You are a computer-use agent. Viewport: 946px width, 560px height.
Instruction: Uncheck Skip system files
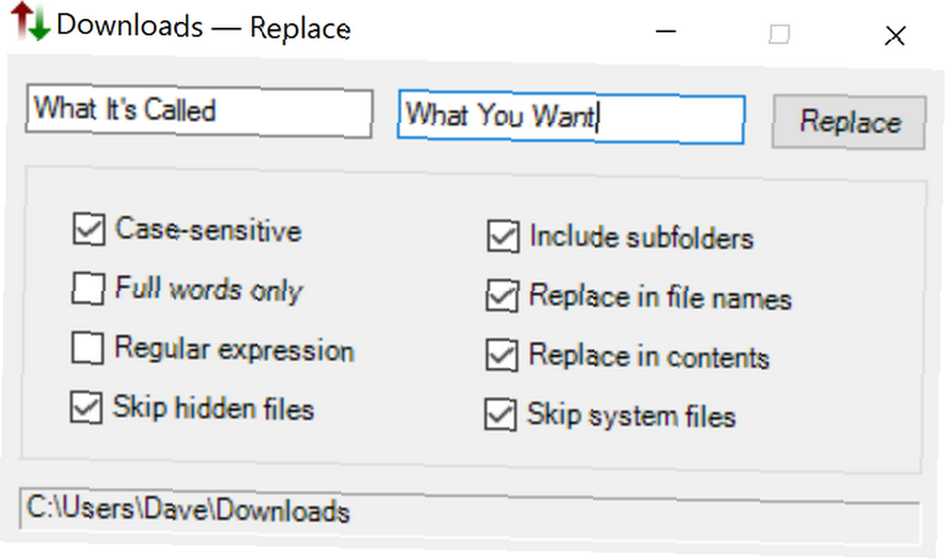(500, 414)
